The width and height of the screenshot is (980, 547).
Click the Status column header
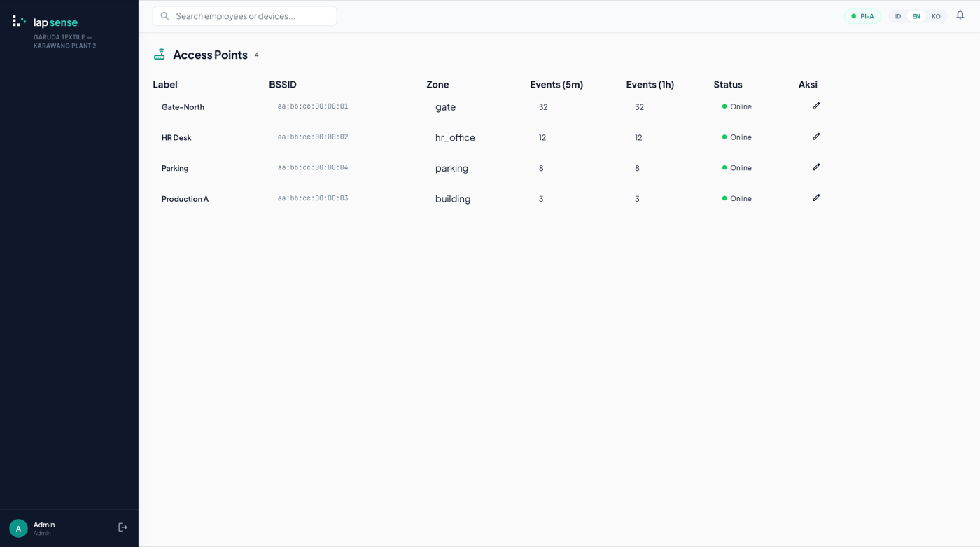point(728,85)
